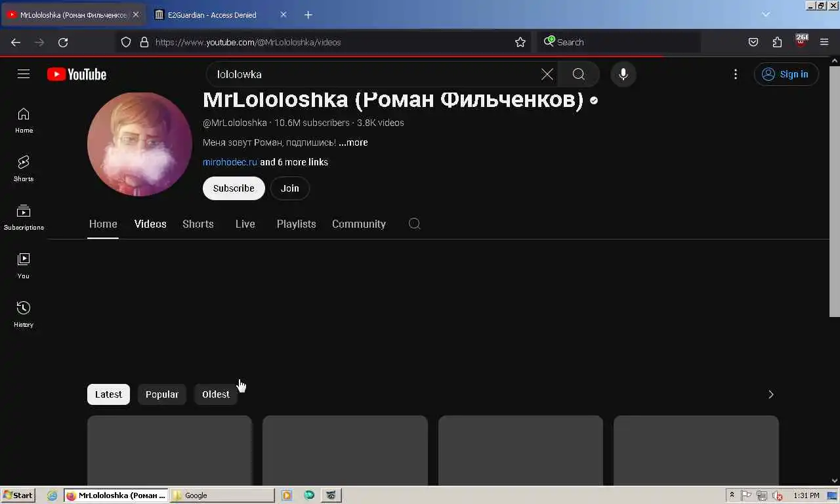Open the channel Home tab

point(103,224)
